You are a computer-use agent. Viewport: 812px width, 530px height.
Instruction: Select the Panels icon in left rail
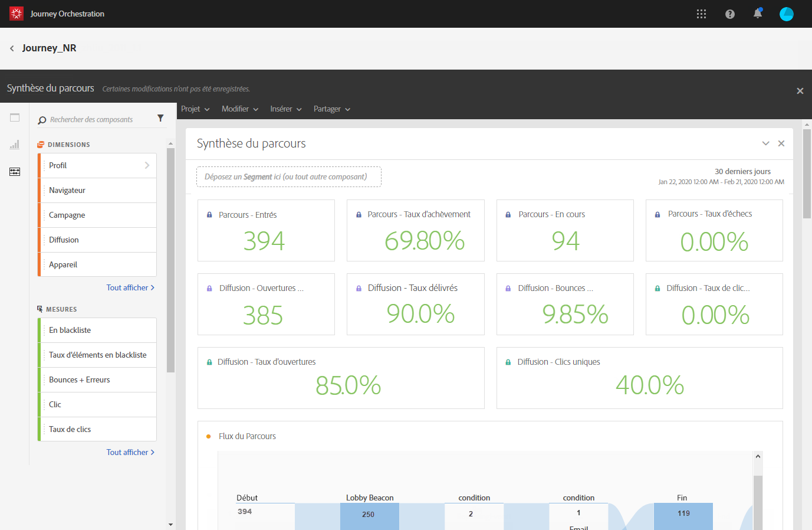[x=15, y=117]
